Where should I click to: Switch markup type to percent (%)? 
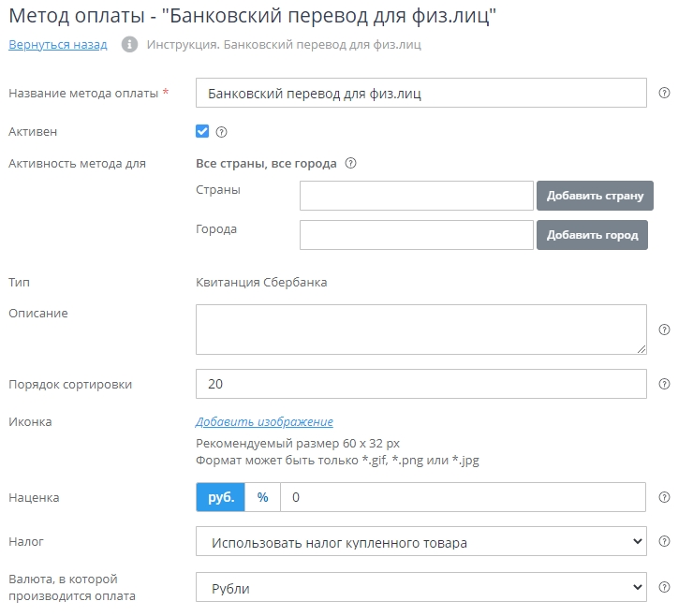click(x=262, y=497)
